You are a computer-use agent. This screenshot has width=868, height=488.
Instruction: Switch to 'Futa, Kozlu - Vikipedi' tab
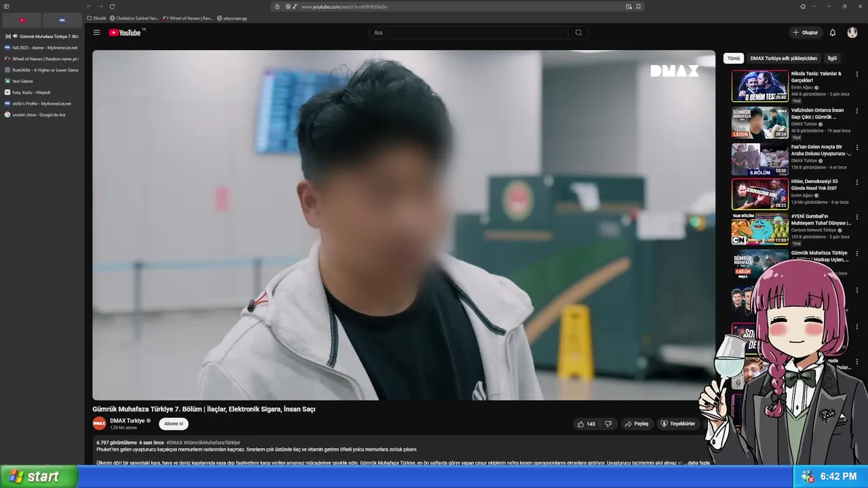click(x=41, y=92)
